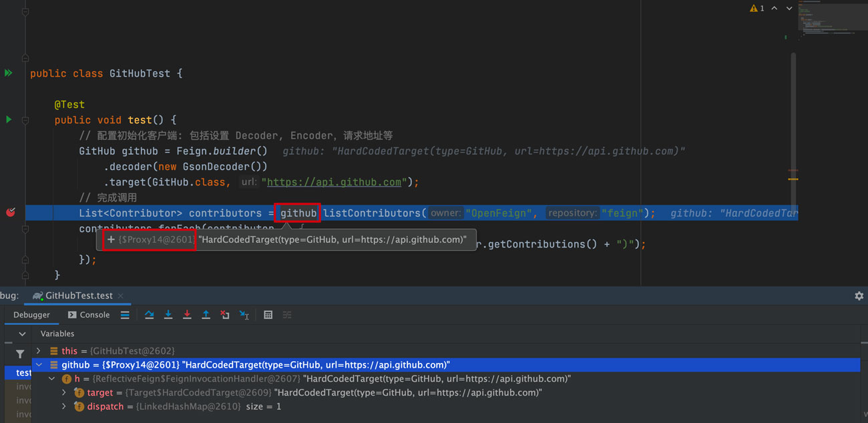The image size is (868, 423).
Task: Collapse the github variable node
Action: [x=38, y=365]
